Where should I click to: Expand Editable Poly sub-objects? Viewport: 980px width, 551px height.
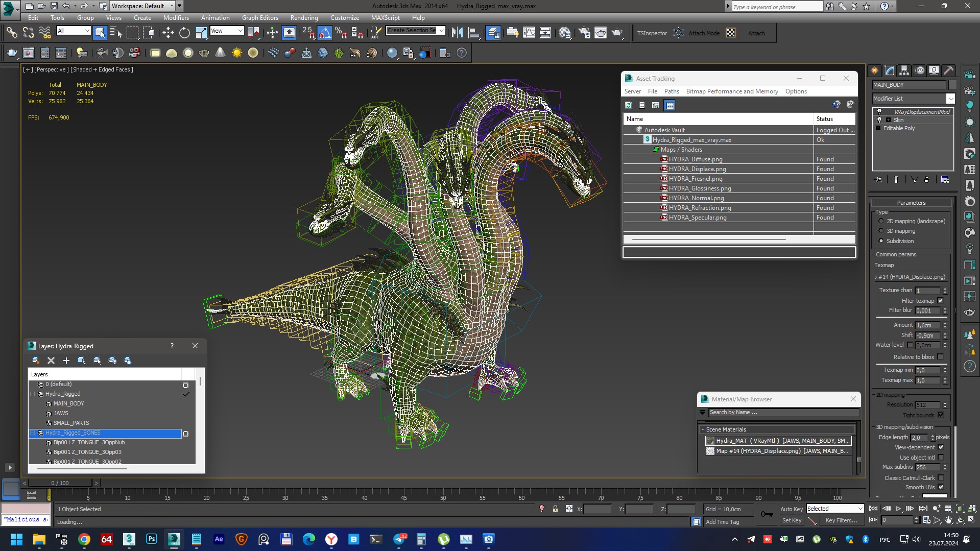(878, 128)
